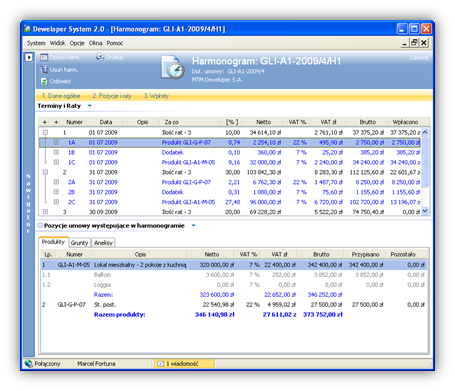The width and height of the screenshot is (455, 391).
Task: Open the Widok menu
Action: pos(58,43)
